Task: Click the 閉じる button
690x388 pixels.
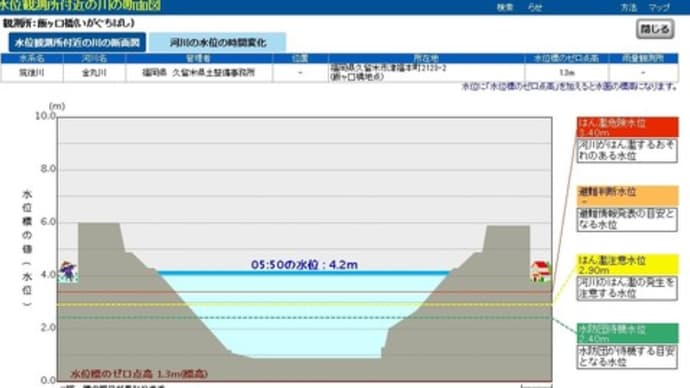Action: point(655,29)
